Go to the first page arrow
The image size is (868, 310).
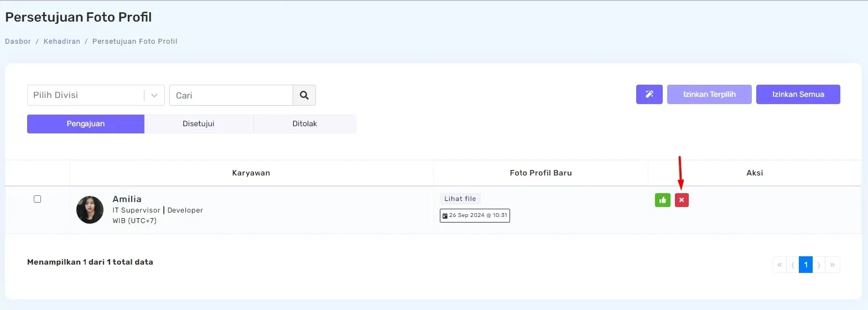tap(779, 265)
